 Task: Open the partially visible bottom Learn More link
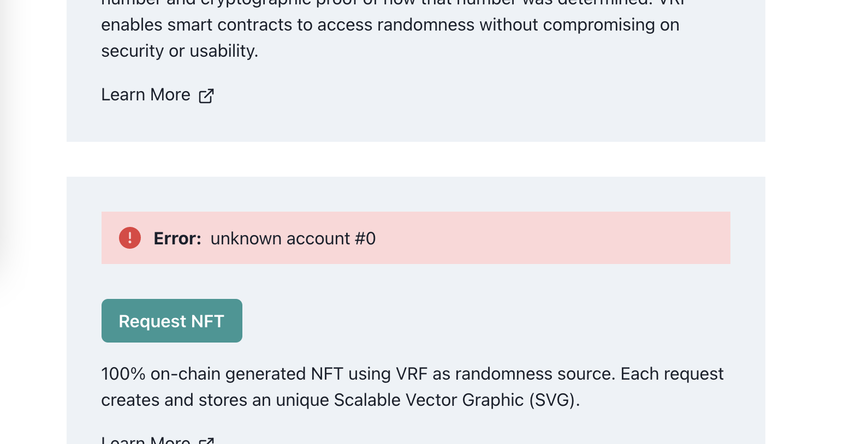(146, 440)
